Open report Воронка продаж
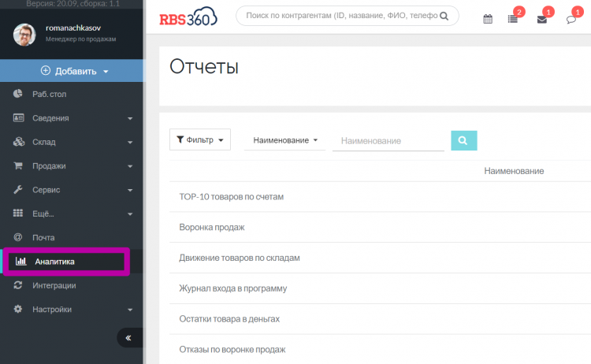This screenshot has height=364, width=591. pyautogui.click(x=212, y=227)
